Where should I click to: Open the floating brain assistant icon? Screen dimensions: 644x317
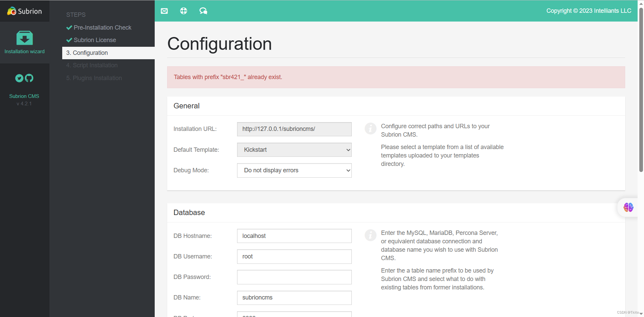[x=628, y=207]
